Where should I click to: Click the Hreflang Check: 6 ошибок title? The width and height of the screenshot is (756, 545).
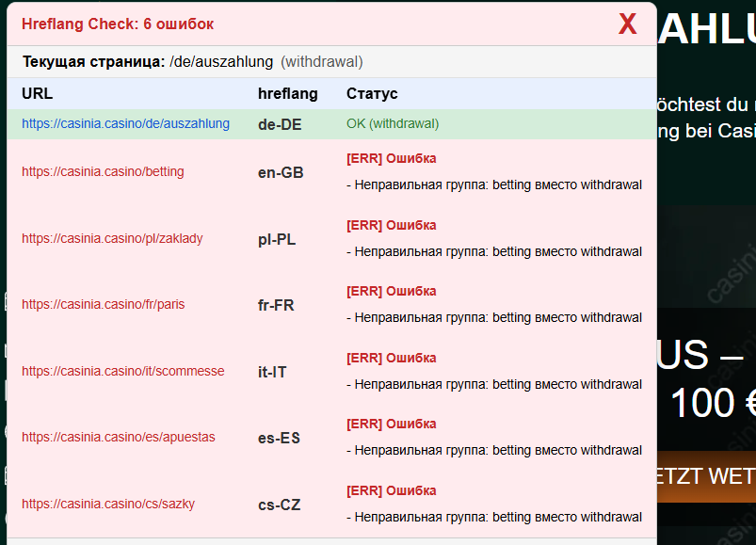pyautogui.click(x=118, y=24)
